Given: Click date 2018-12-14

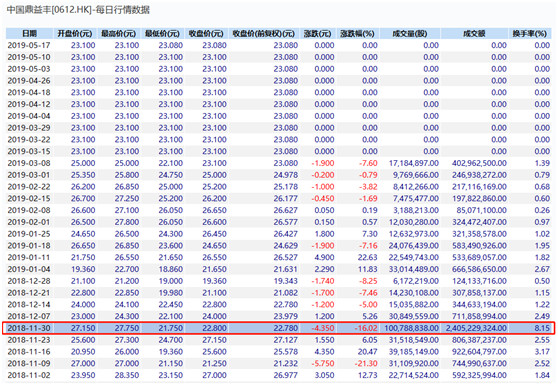Looking at the screenshot, I should click(x=29, y=305).
